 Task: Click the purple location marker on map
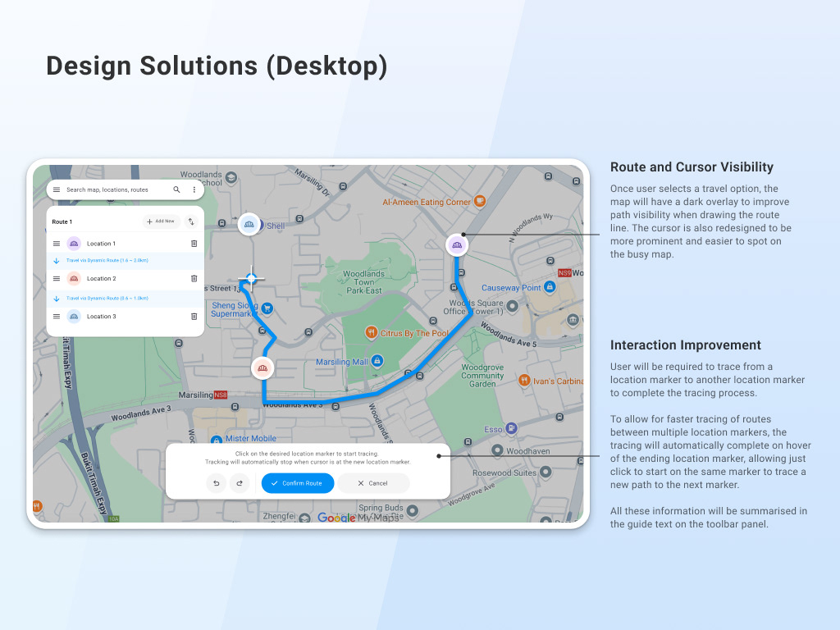pyautogui.click(x=457, y=245)
